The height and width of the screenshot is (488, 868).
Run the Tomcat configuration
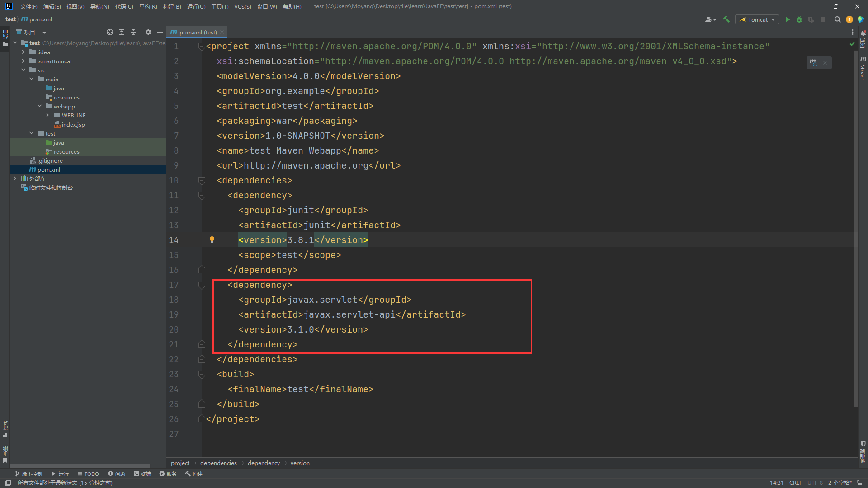(788, 19)
